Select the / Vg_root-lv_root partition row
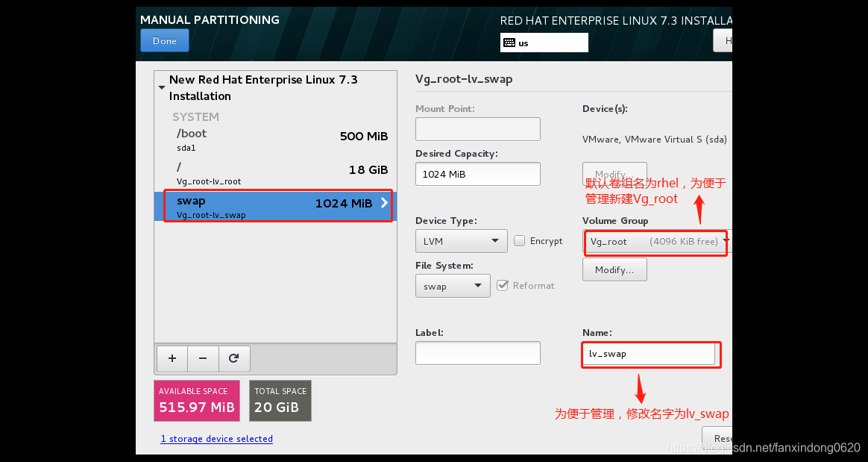 [276, 173]
